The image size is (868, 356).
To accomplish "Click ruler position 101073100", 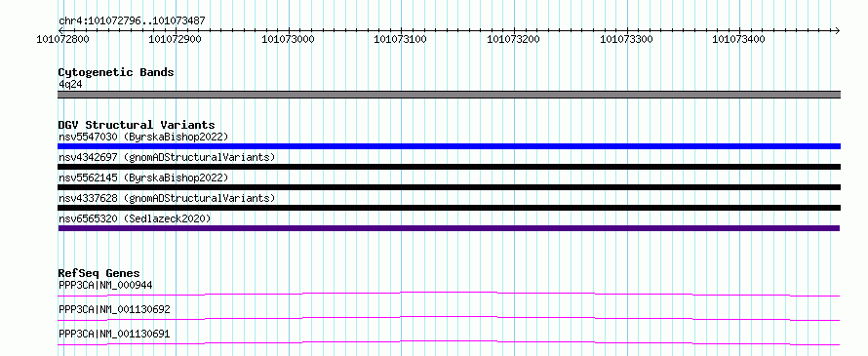I will pos(400,39).
